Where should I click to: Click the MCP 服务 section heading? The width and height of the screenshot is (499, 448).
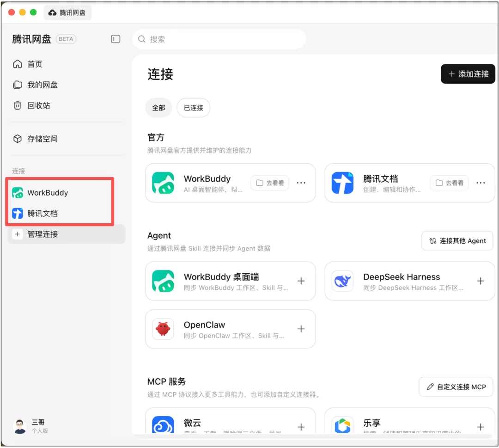coord(166,381)
